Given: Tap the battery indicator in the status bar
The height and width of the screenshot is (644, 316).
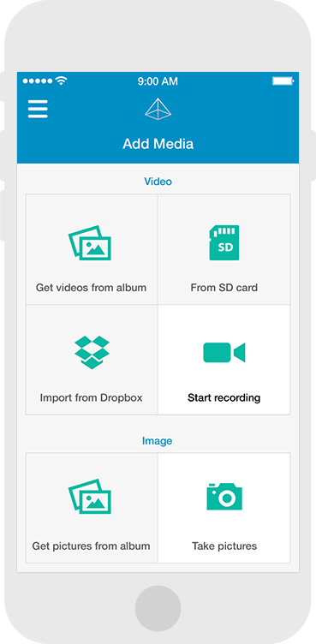Looking at the screenshot, I should point(283,80).
